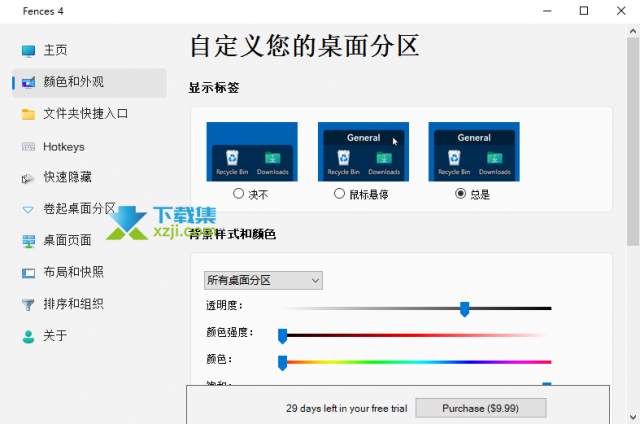Click the roll-up arrow icon for 卷起桌面分区
The width and height of the screenshot is (640, 424).
28,210
